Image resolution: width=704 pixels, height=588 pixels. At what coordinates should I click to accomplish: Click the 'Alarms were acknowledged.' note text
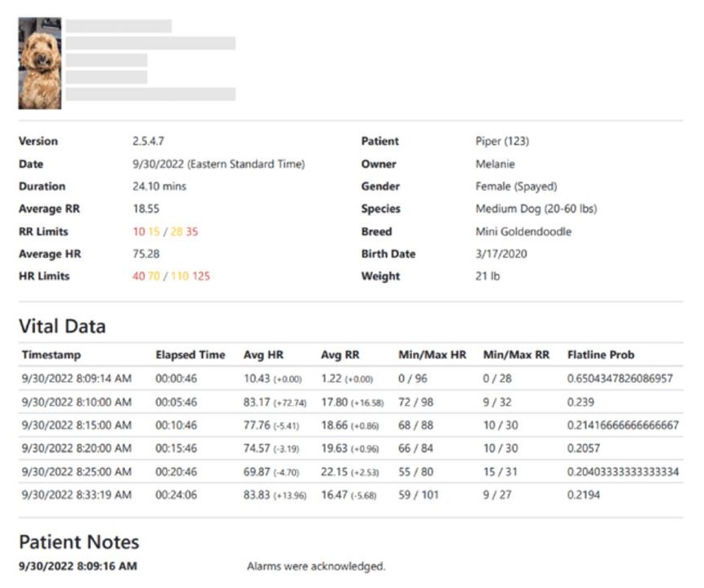(316, 566)
